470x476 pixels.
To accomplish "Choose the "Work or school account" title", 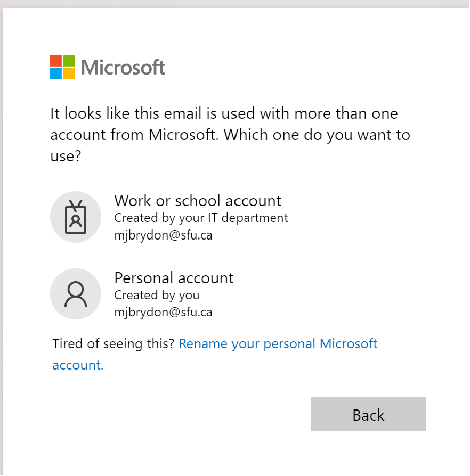I will coord(198,201).
